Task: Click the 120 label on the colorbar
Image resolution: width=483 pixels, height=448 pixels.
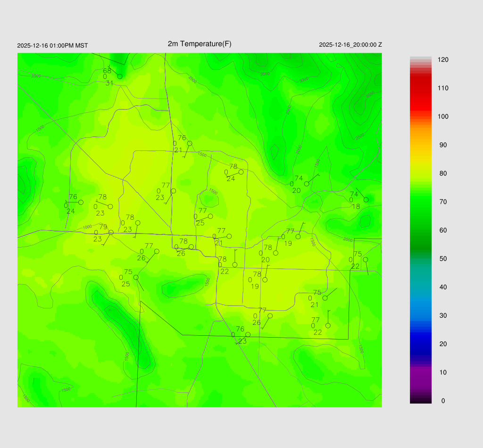Action: click(443, 60)
